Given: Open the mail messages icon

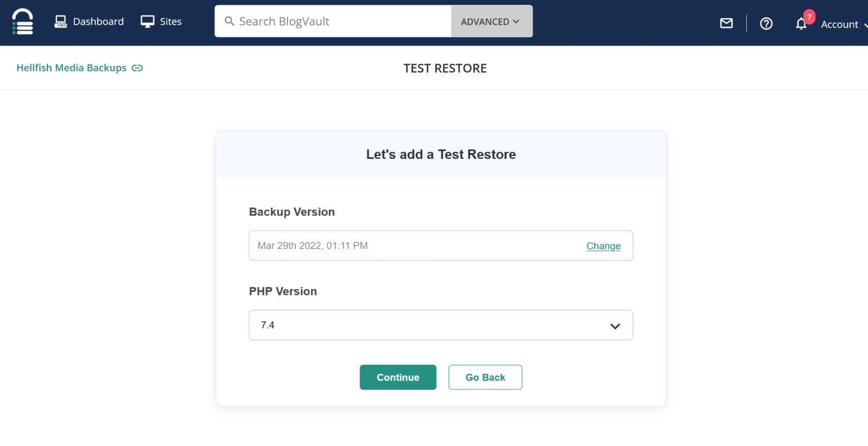Looking at the screenshot, I should pos(727,23).
